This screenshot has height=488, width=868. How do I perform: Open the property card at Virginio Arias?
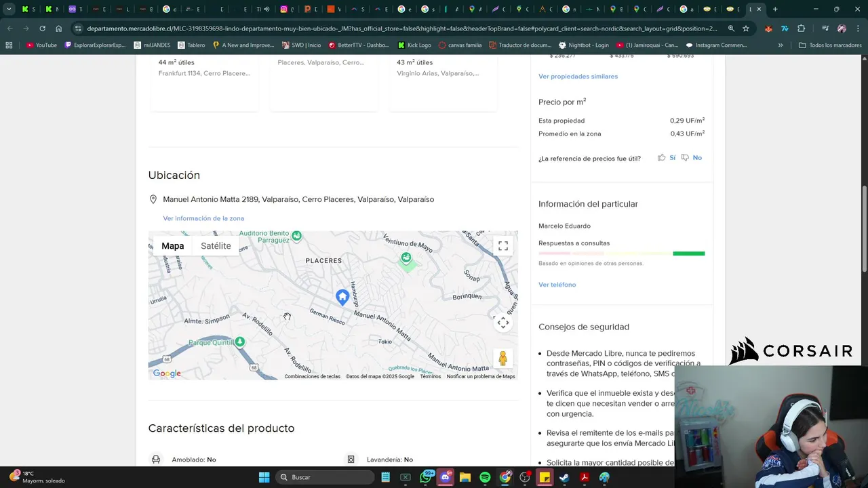443,83
